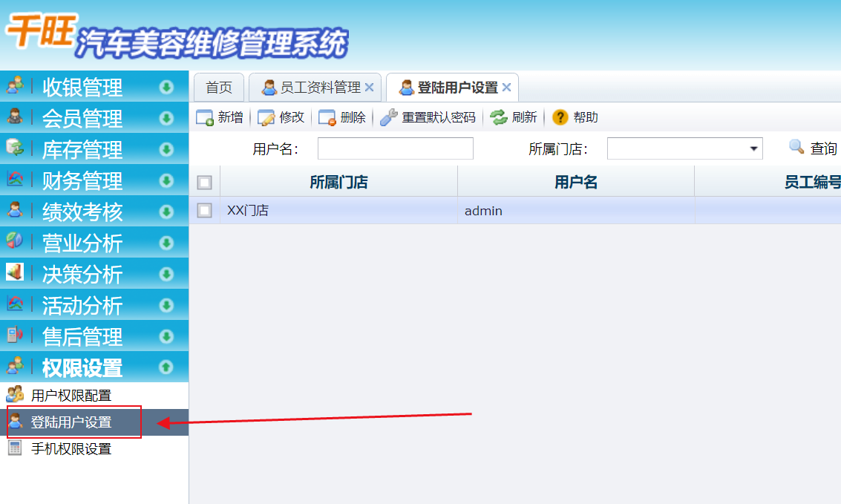Select the 登陆用户设置 tab
Image resolution: width=841 pixels, height=504 pixels.
pos(452,88)
